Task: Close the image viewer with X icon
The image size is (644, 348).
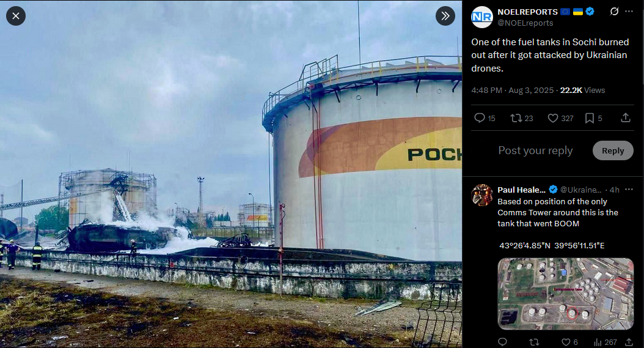Action: (x=16, y=16)
